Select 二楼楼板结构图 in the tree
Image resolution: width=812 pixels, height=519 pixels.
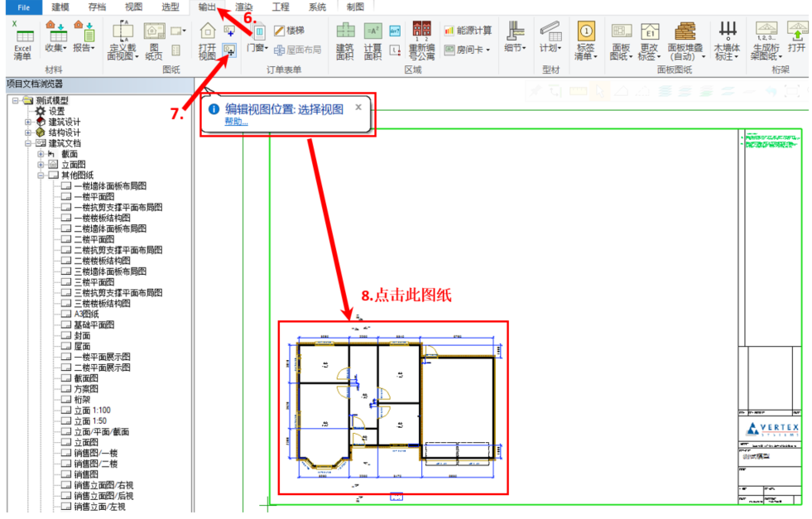coord(102,261)
